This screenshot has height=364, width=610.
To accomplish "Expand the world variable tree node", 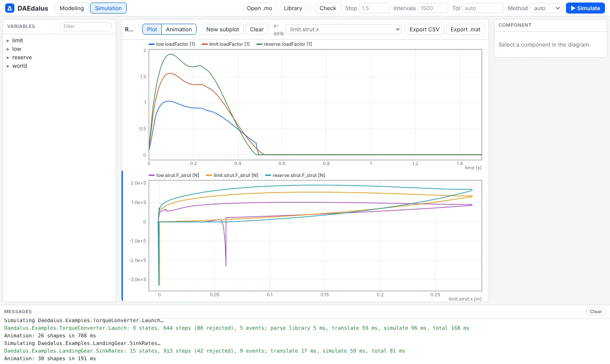I will point(8,66).
